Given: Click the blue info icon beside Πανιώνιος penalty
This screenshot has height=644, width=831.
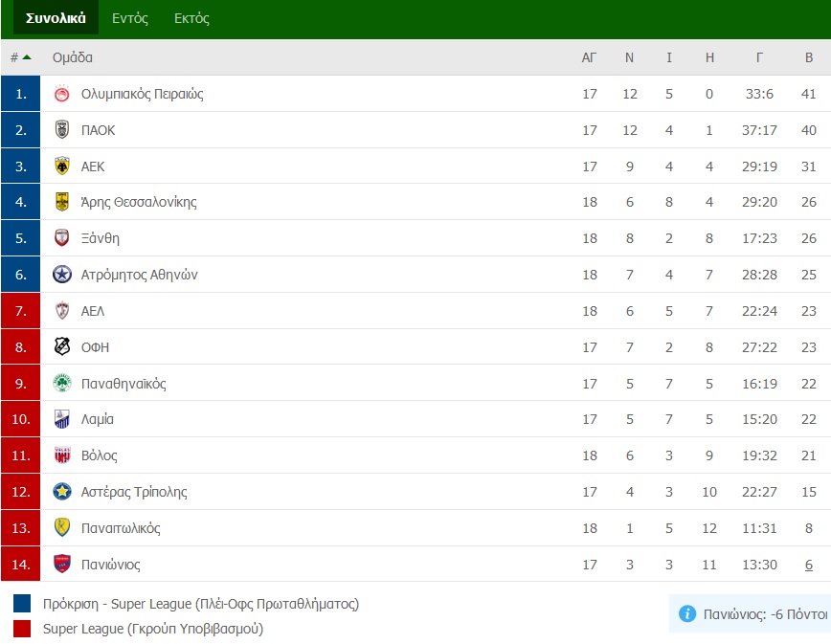Looking at the screenshot, I should click(x=686, y=613).
